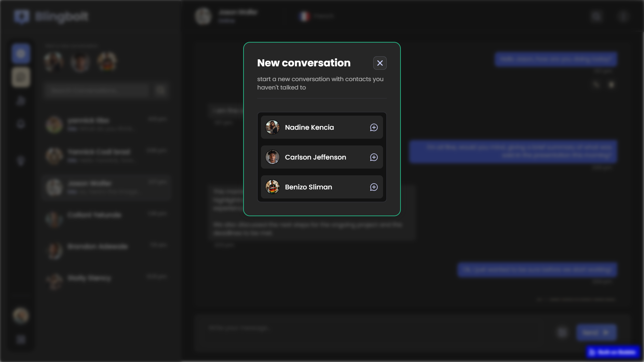
Task: Click the beige square sidebar icon
Action: click(21, 77)
